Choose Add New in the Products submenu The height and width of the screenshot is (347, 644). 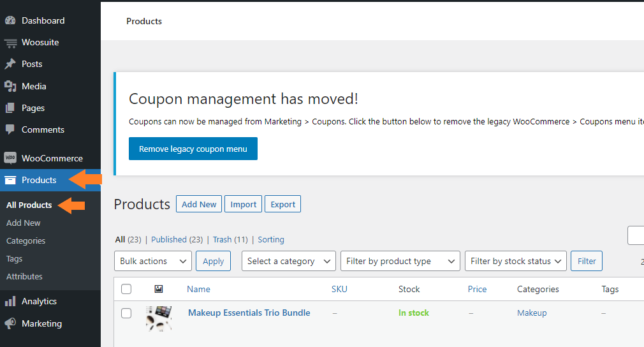[x=24, y=223]
